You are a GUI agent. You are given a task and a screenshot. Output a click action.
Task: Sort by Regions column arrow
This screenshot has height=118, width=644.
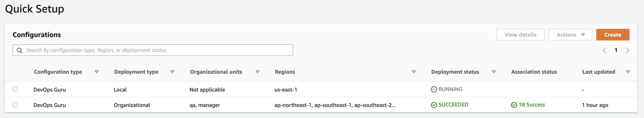[x=414, y=72]
